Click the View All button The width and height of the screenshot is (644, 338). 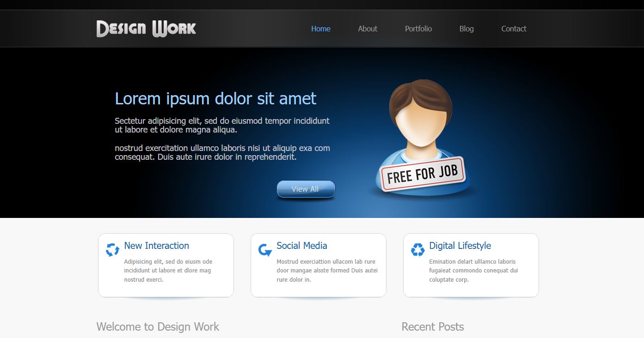306,189
